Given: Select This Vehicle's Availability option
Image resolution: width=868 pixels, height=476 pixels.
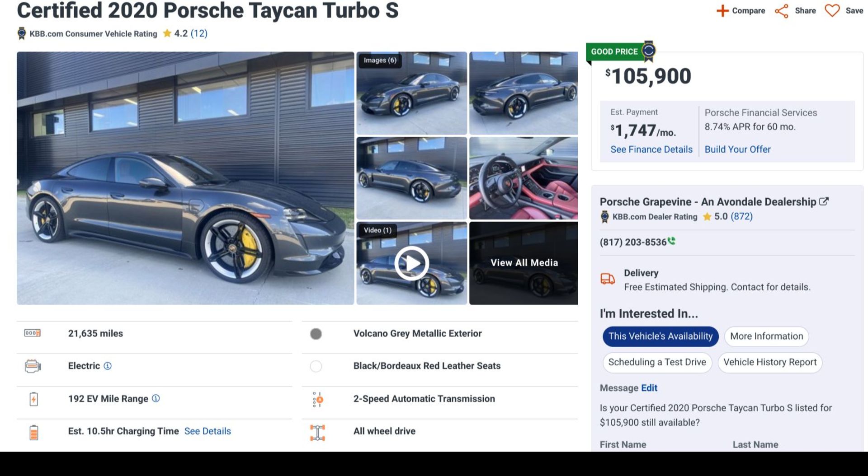Looking at the screenshot, I should [x=660, y=336].
